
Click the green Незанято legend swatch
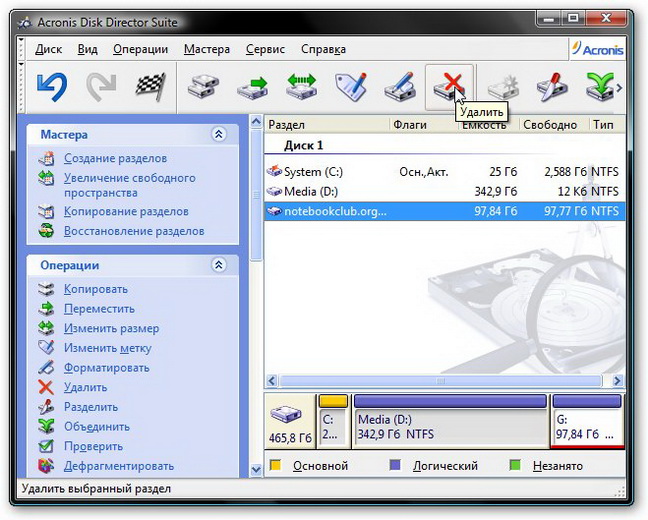515,465
